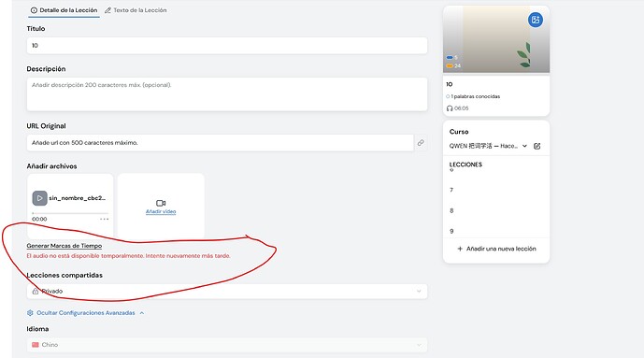Click the Añadir video link
The image size is (644, 358).
161,212
